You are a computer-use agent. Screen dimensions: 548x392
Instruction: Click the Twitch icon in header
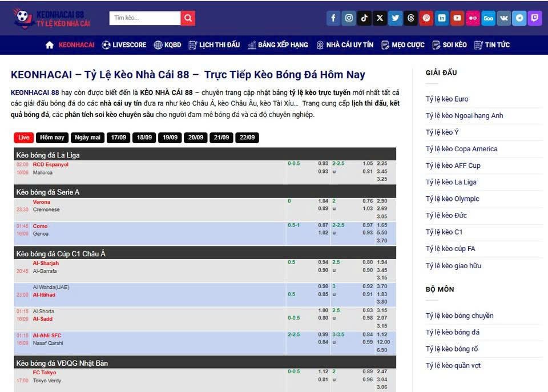(534, 18)
